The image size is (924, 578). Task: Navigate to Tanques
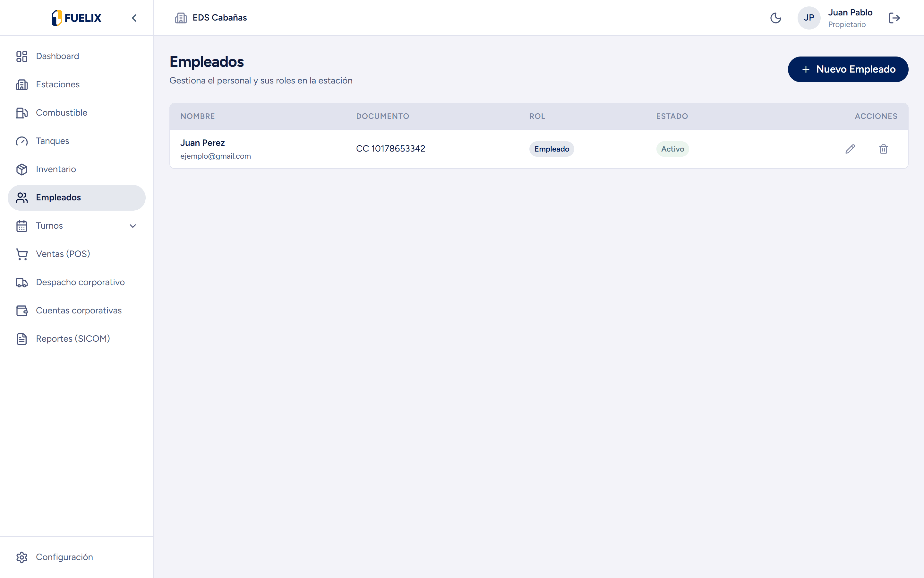77,141
